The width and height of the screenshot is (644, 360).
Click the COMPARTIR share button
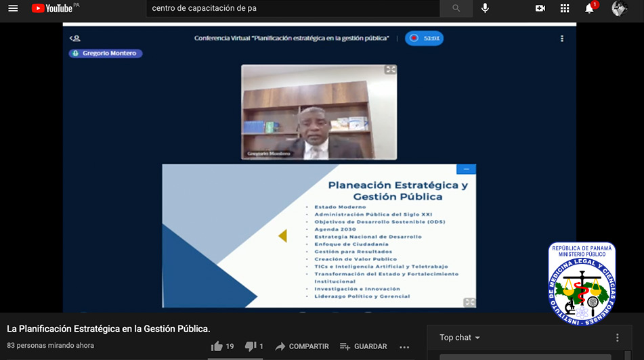(x=302, y=346)
